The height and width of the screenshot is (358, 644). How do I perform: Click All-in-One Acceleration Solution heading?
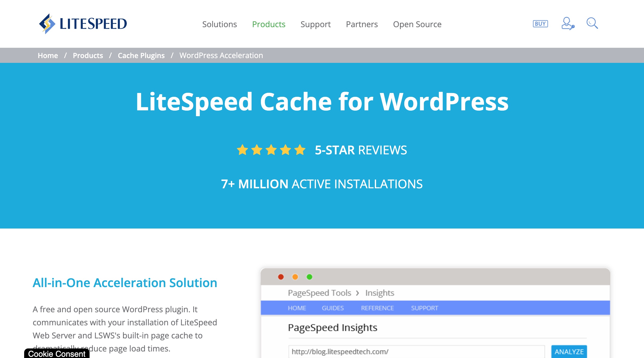tap(125, 283)
